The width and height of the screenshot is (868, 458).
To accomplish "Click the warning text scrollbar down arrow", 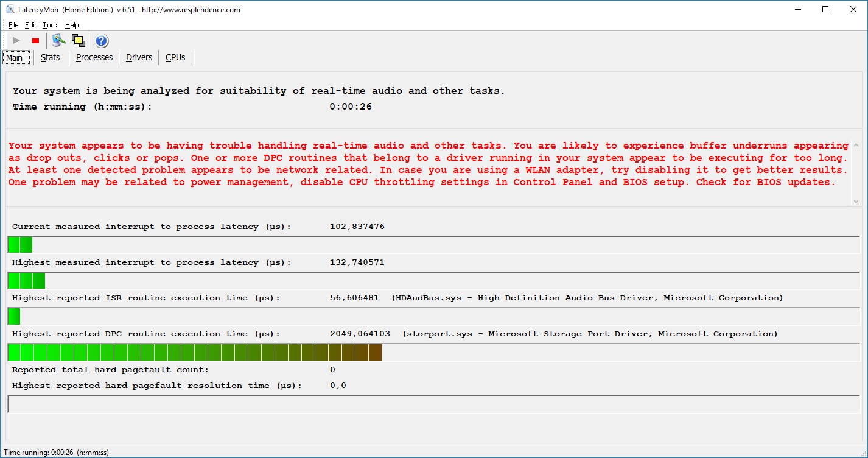I will (x=856, y=201).
